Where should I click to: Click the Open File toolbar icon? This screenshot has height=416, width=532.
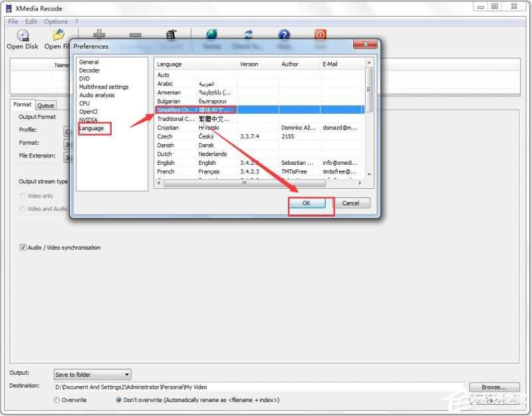coord(59,36)
